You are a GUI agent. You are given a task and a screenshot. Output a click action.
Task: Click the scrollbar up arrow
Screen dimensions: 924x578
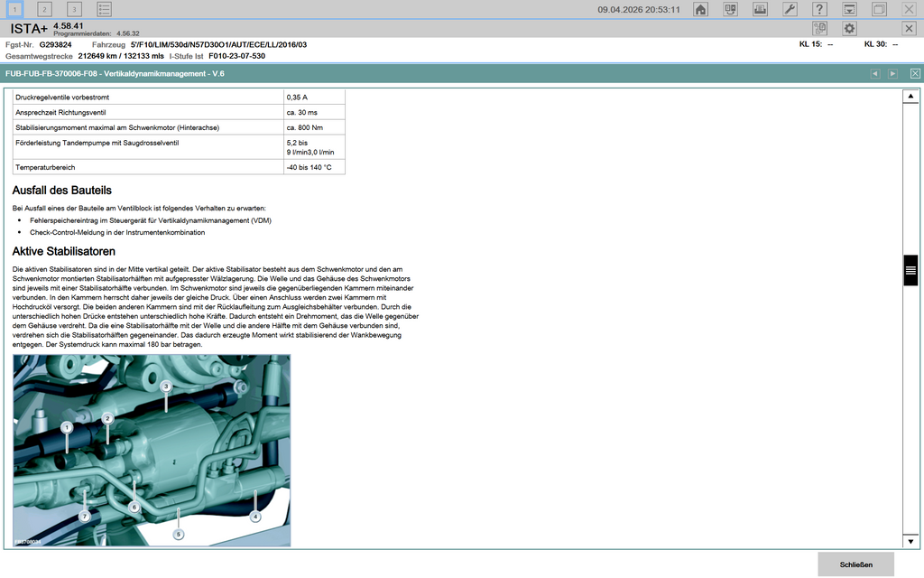coord(910,97)
